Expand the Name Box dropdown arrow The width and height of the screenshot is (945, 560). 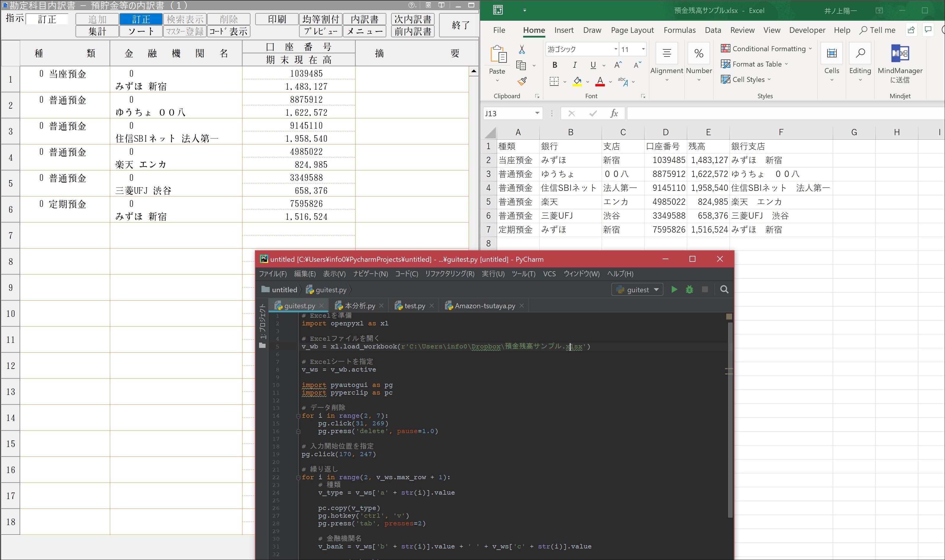[x=537, y=113]
